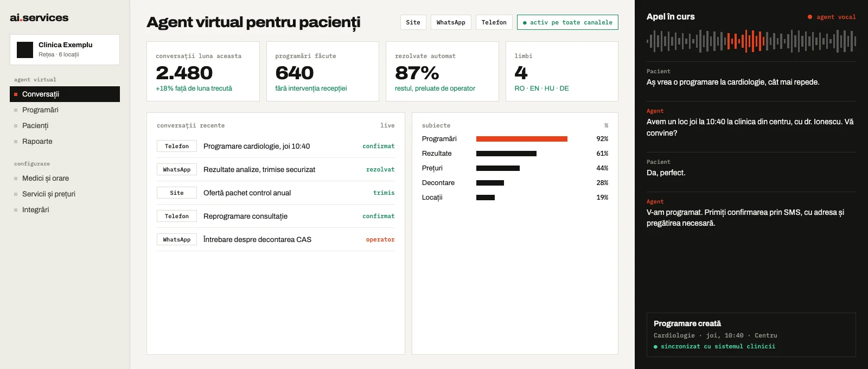Click the call audio waveform
Viewport: 868px width, 369px height.
click(x=751, y=41)
